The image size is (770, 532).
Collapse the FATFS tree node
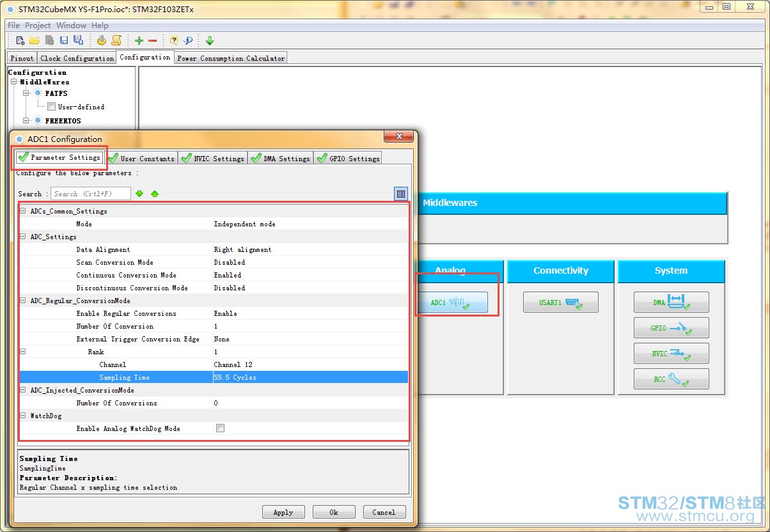click(26, 93)
